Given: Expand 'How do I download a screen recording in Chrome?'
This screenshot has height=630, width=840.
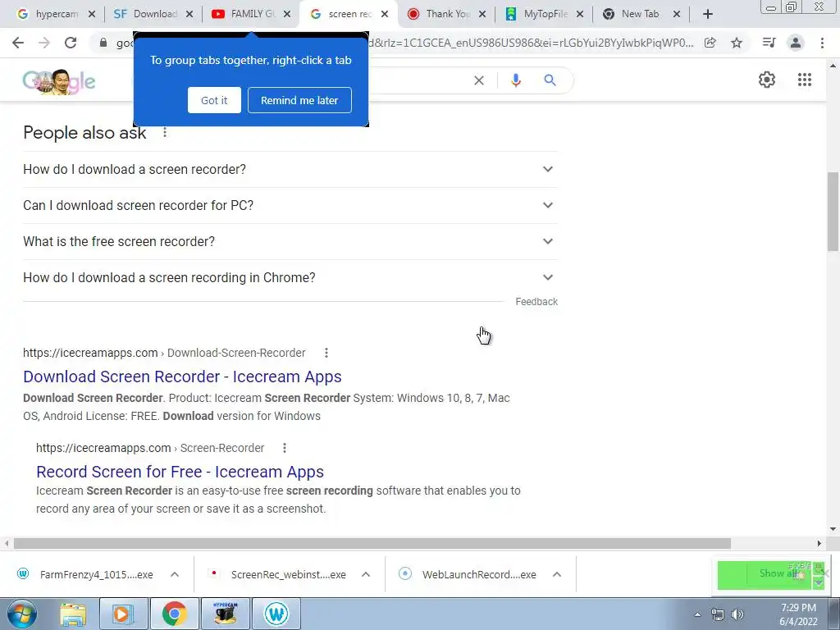Looking at the screenshot, I should pyautogui.click(x=290, y=277).
